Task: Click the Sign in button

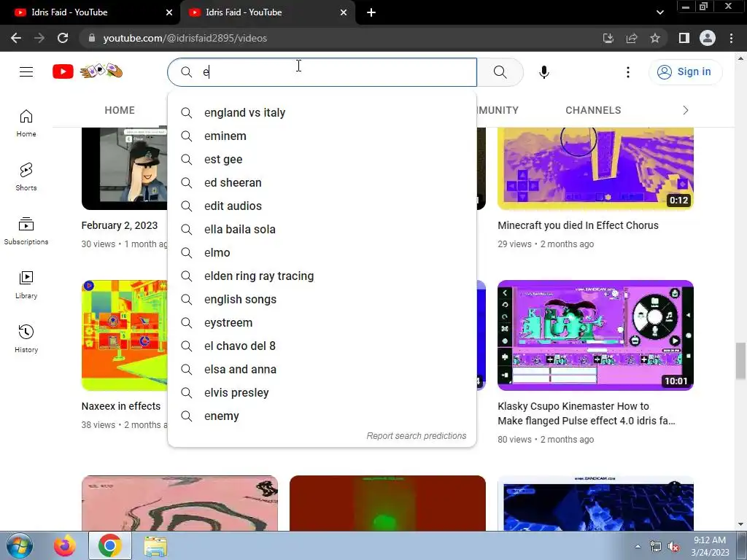Action: (x=685, y=72)
